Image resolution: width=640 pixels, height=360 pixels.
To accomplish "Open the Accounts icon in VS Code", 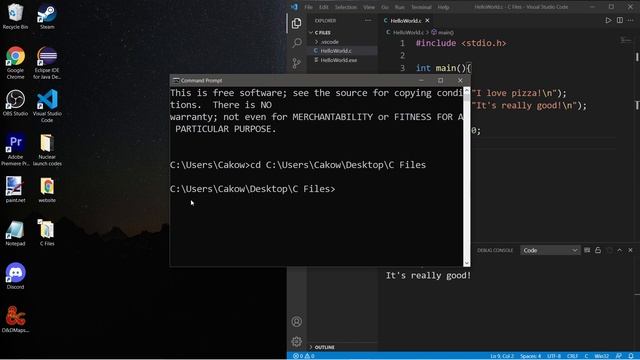I will pos(297,322).
